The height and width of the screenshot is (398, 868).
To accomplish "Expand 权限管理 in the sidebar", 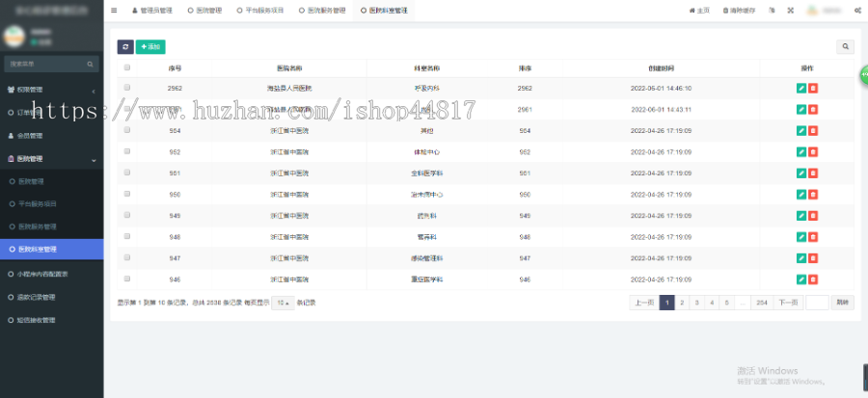I will pyautogui.click(x=51, y=90).
